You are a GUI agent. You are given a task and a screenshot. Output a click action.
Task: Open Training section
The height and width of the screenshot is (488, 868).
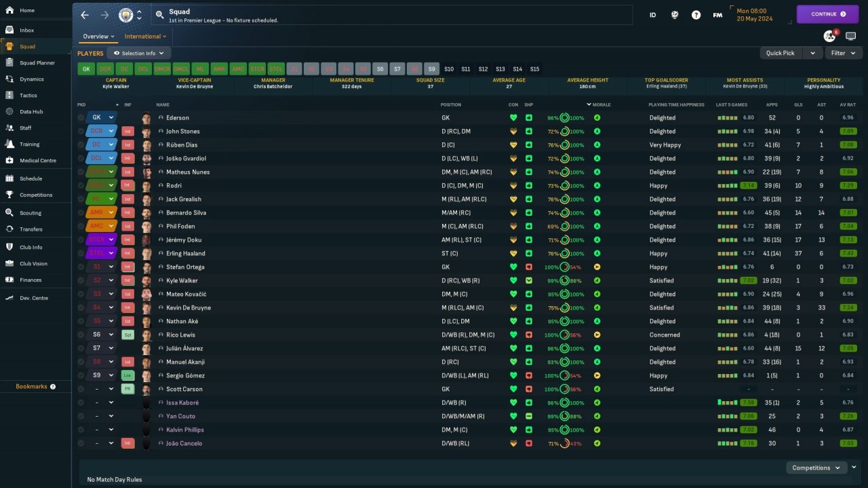tap(29, 145)
